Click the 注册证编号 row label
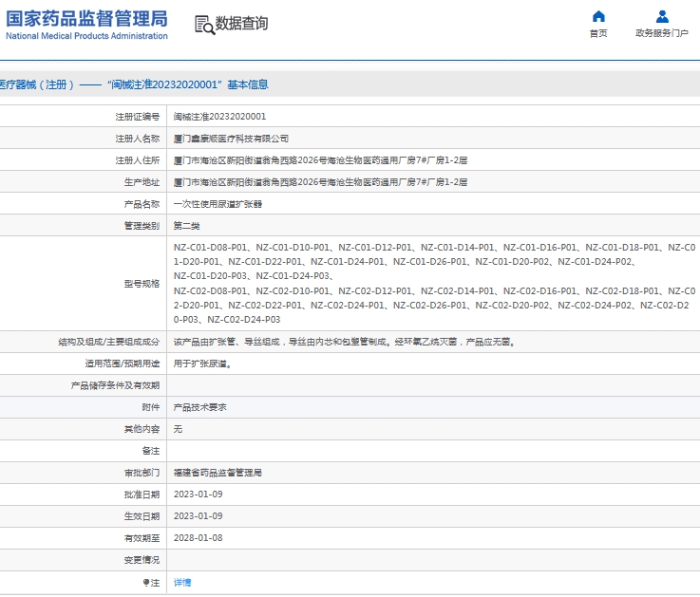700x597 pixels. pyautogui.click(x=138, y=117)
